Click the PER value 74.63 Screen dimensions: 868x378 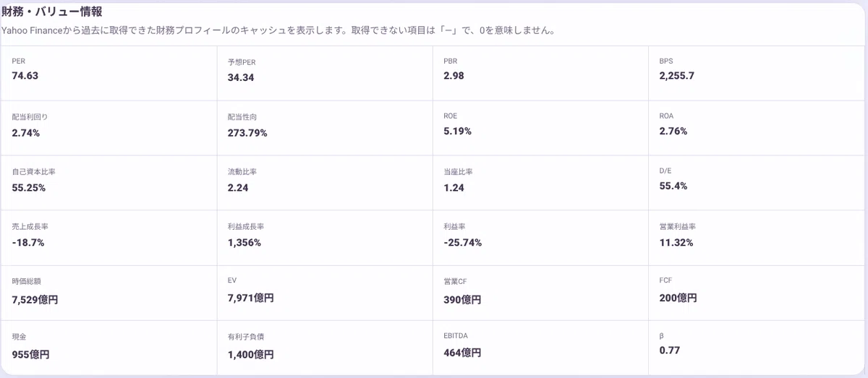click(x=25, y=76)
